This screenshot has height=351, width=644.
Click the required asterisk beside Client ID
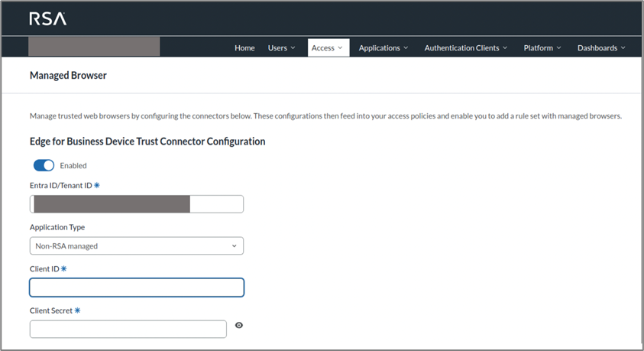pyautogui.click(x=63, y=268)
